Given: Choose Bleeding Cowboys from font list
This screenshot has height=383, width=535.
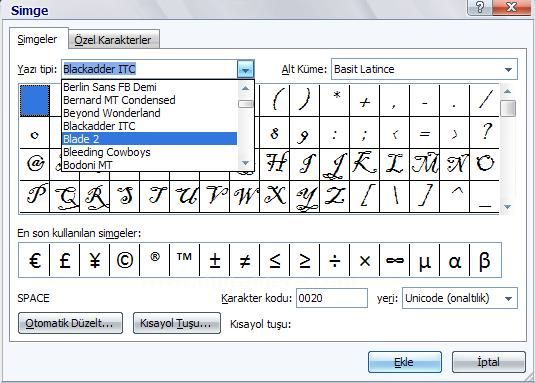Looking at the screenshot, I should 149,152.
